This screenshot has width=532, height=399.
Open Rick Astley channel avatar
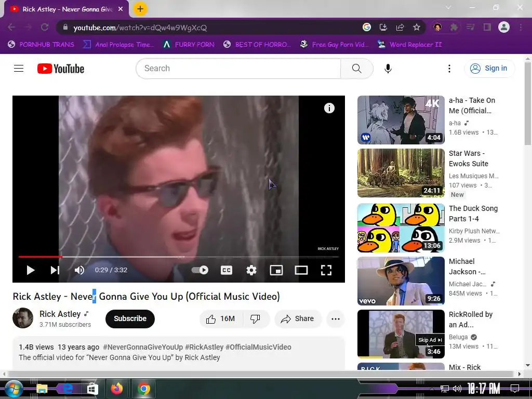[23, 318]
